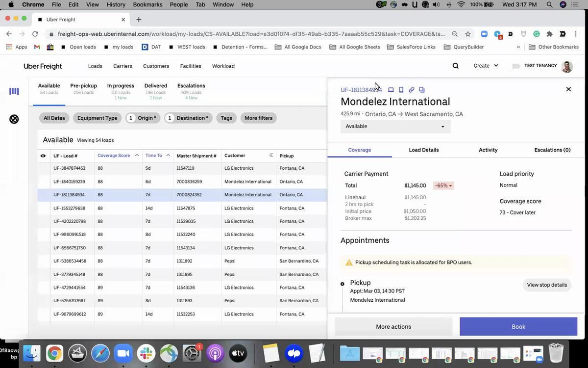Open the Origin filter chip
The width and height of the screenshot is (588, 368).
(143, 118)
